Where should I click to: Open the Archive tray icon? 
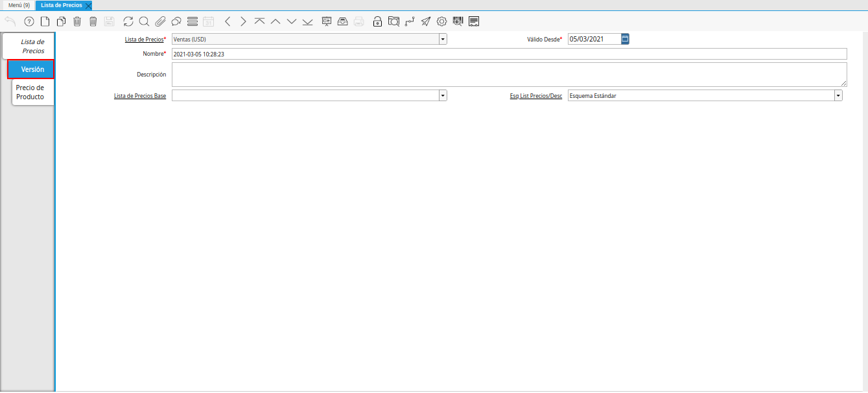point(342,21)
